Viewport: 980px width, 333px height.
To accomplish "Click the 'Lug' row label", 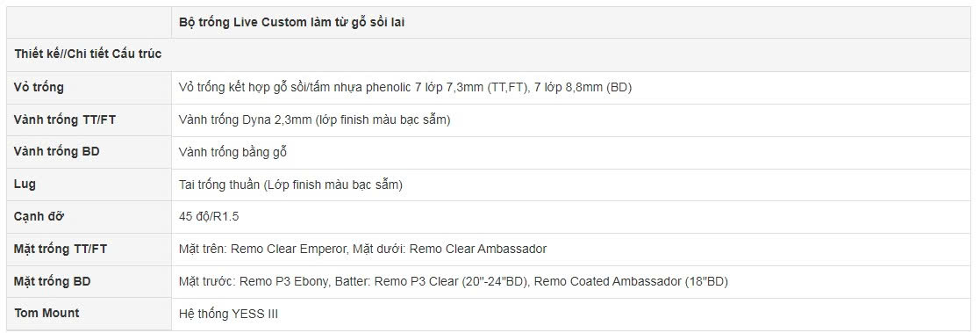I will click(x=25, y=184).
